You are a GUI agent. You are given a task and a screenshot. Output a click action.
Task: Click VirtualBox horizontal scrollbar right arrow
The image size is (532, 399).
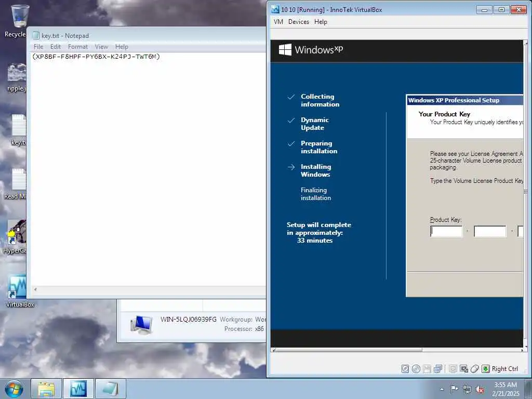tap(522, 350)
